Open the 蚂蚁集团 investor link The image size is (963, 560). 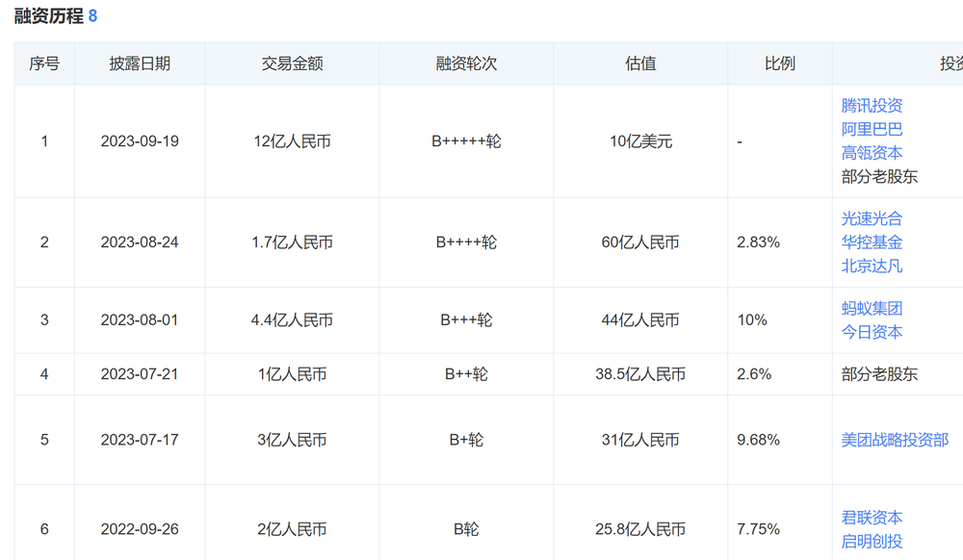(x=872, y=309)
